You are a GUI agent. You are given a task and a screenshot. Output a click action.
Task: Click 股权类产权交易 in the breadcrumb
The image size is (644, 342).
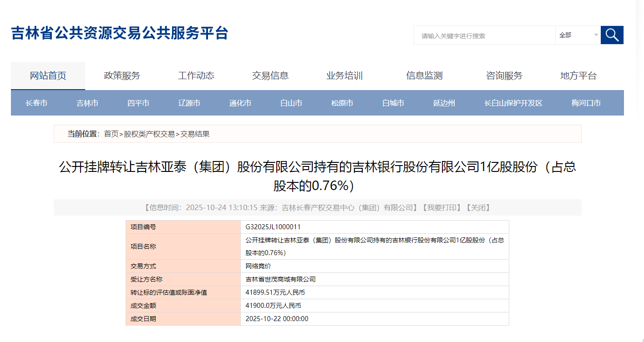click(x=149, y=134)
